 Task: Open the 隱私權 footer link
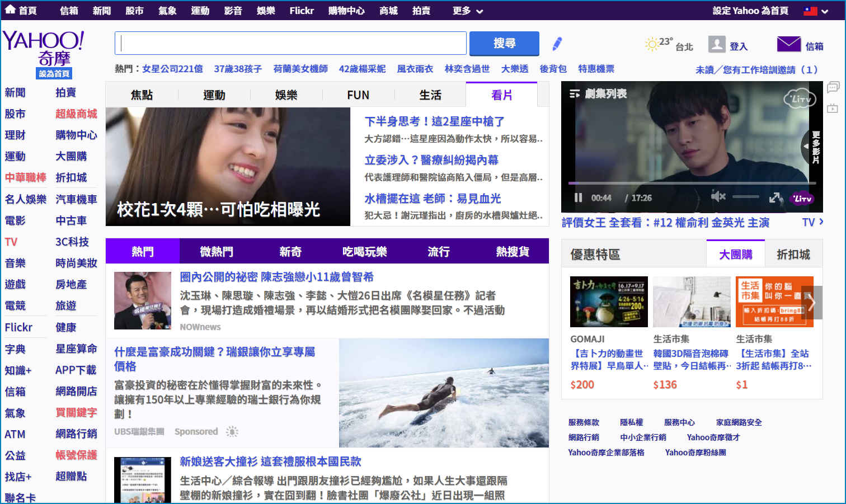(631, 422)
